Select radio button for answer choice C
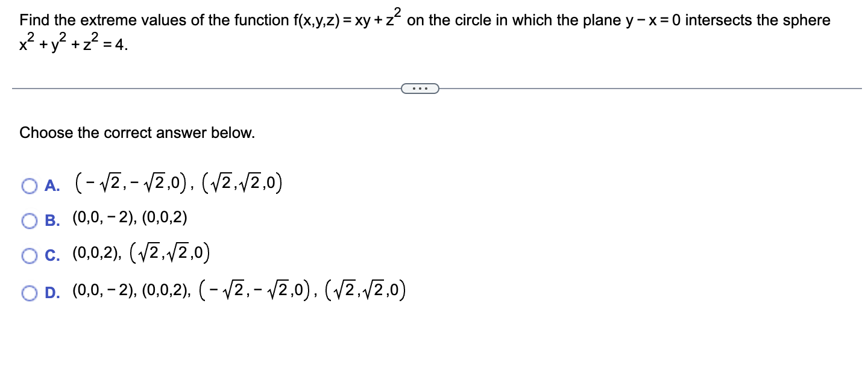Image resolution: width=868 pixels, height=365 pixels. pyautogui.click(x=28, y=256)
